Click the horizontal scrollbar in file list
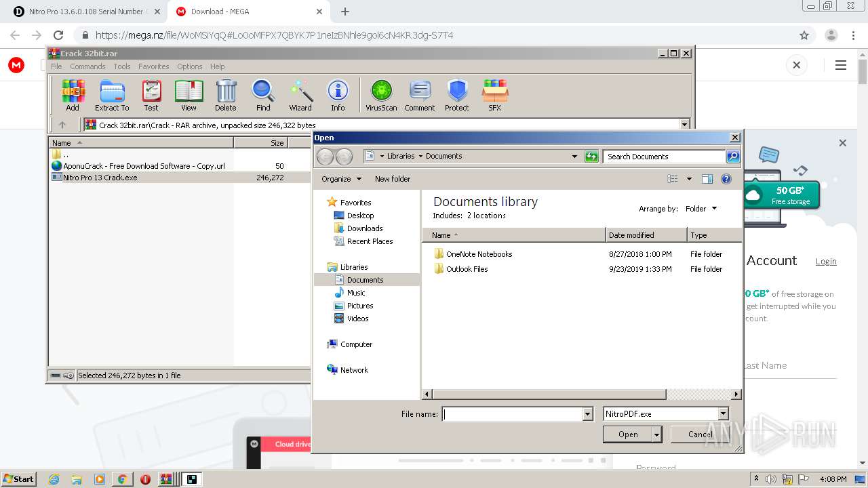This screenshot has height=488, width=868. coord(549,394)
